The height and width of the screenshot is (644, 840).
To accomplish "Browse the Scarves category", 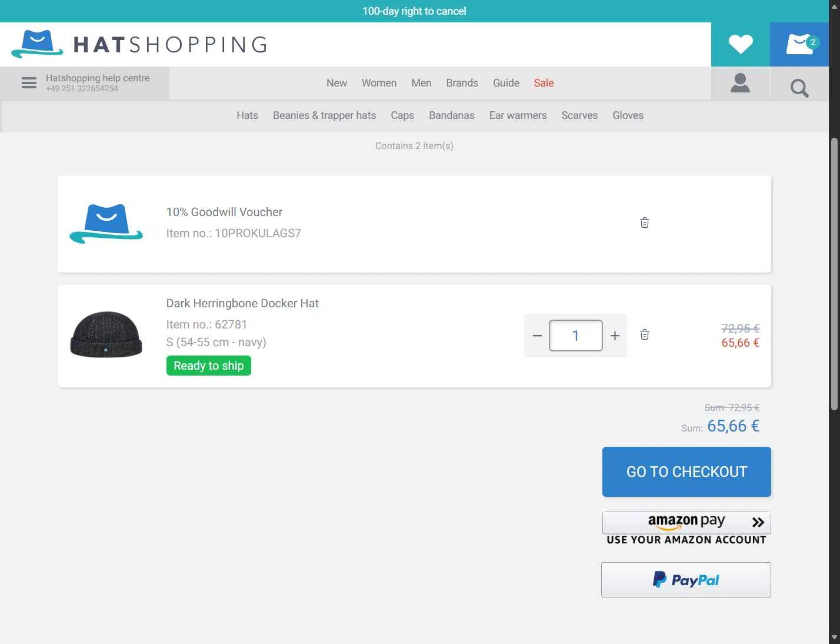I will (579, 115).
